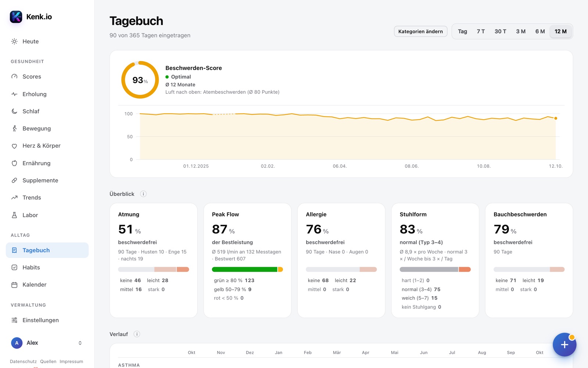588x368 pixels.
Task: Open the Peak Flow overview card title
Action: [x=225, y=215]
